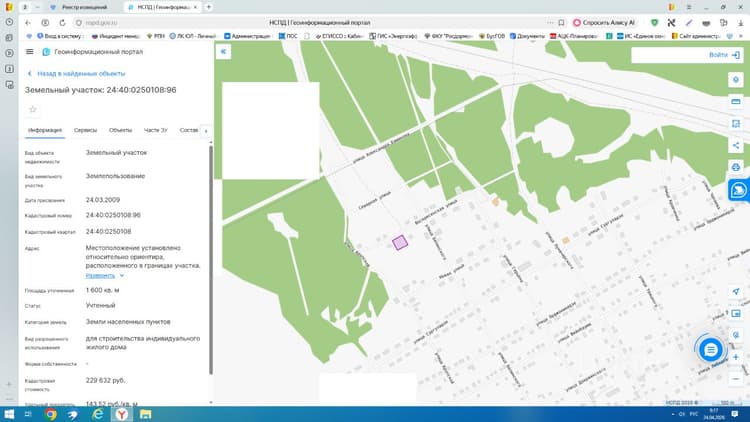Open the Части ЗУ tab
Image resolution: width=750 pixels, height=422 pixels.
click(155, 130)
